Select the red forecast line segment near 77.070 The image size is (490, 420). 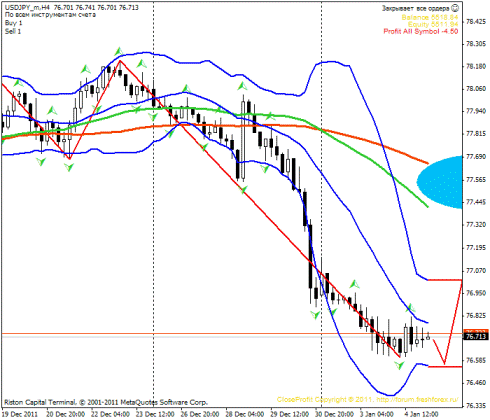click(x=445, y=280)
